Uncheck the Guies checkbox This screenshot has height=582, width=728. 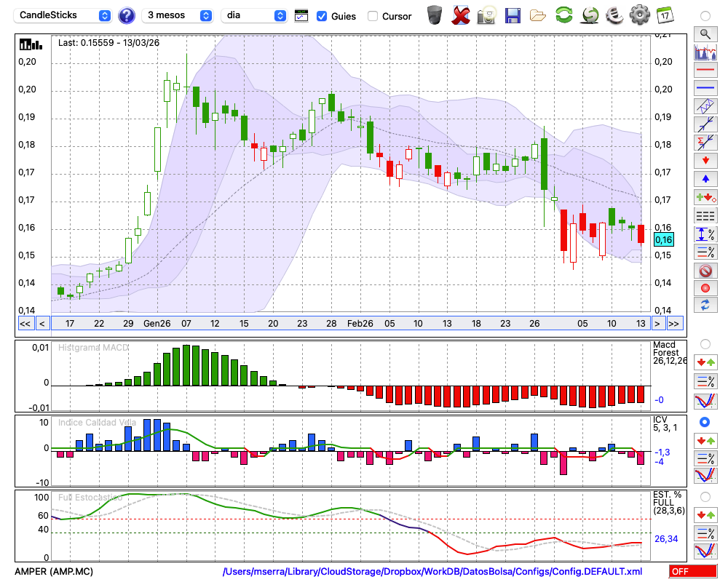point(322,16)
